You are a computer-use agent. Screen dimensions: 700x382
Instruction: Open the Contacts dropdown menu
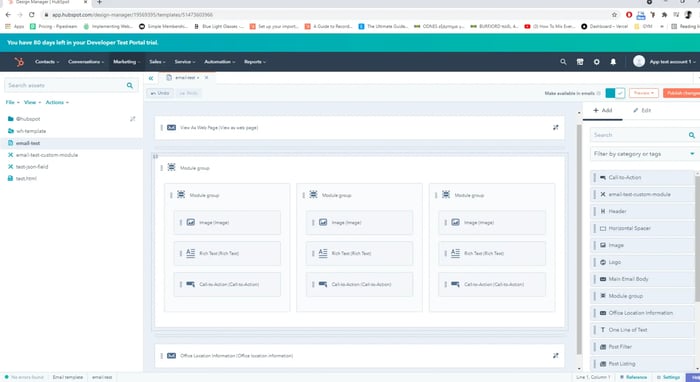pyautogui.click(x=47, y=62)
